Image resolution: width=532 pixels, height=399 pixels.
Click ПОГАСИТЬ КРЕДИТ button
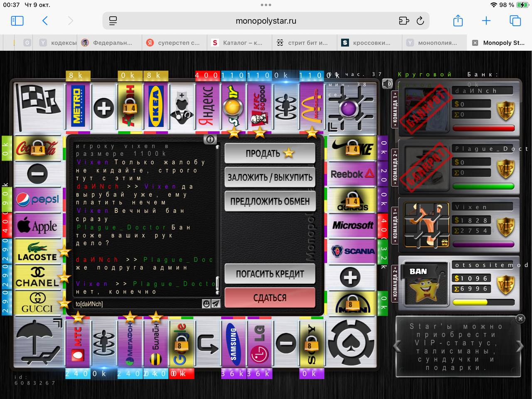[x=270, y=274]
